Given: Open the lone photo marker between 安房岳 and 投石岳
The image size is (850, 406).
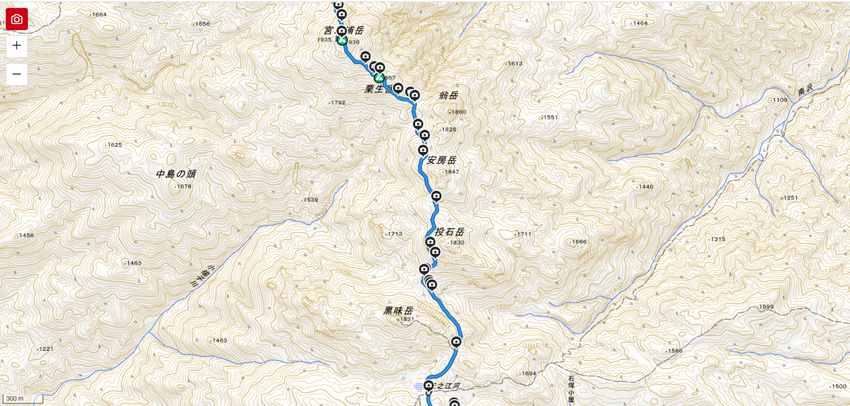Looking at the screenshot, I should click(x=437, y=197).
